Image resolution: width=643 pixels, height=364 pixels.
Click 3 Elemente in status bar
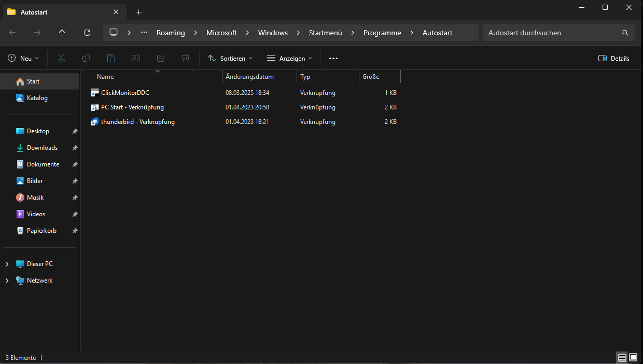click(x=21, y=358)
